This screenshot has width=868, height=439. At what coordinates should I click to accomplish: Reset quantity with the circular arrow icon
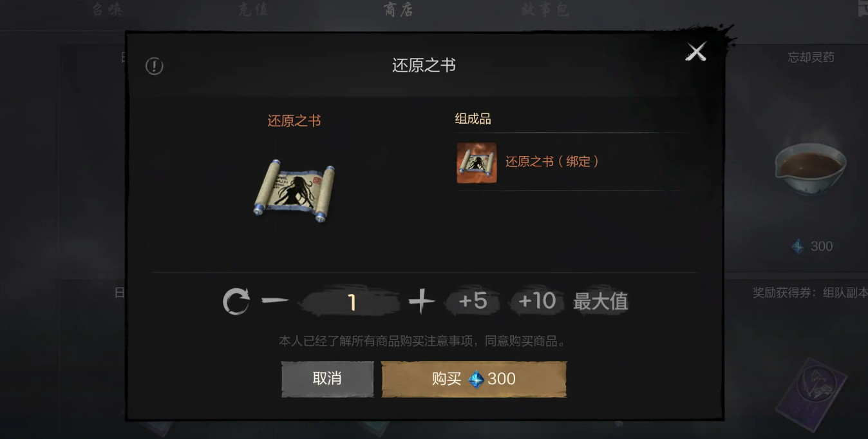(236, 302)
